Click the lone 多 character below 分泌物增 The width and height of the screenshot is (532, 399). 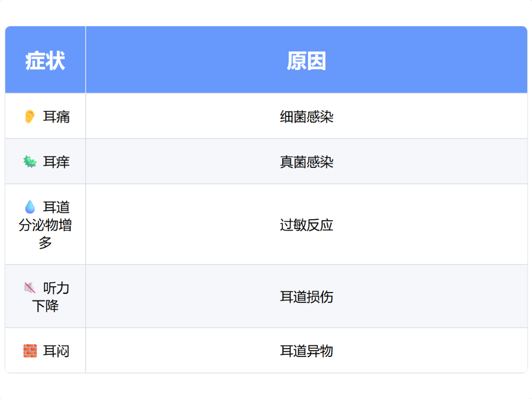click(x=45, y=243)
